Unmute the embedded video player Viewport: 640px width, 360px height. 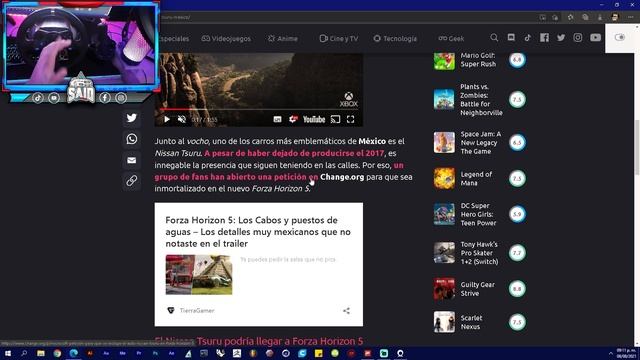click(x=182, y=120)
